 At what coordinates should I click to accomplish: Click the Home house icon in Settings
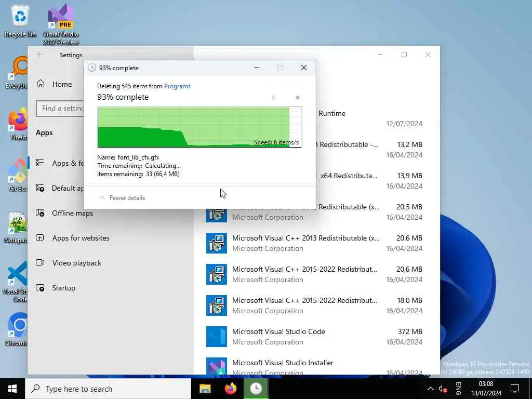(41, 84)
